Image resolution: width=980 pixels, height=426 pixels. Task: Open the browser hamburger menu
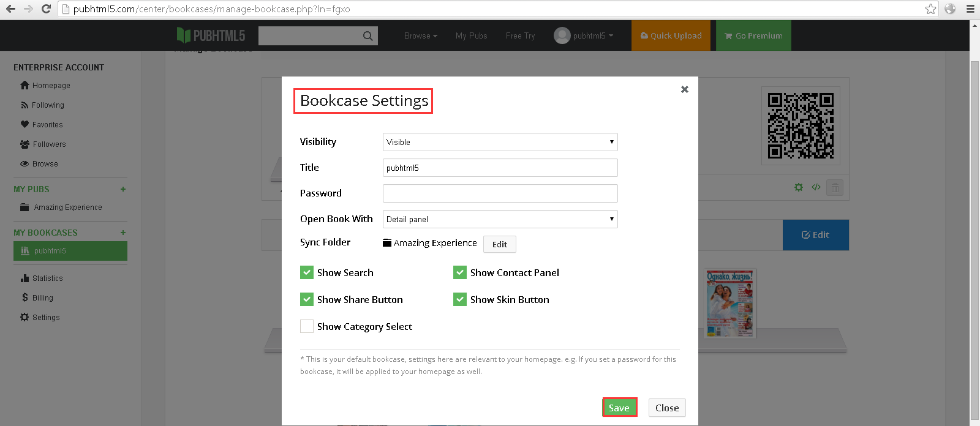(970, 9)
